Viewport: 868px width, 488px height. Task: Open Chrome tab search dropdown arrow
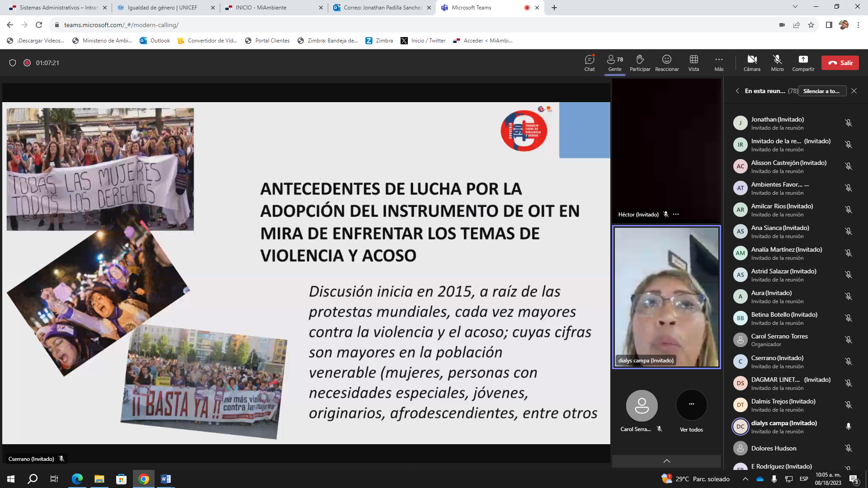(795, 7)
